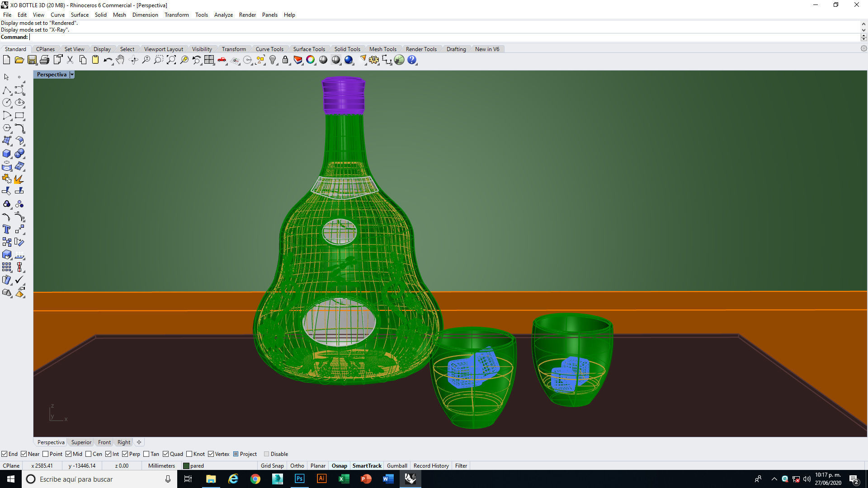868x488 pixels.
Task: Open Photoshop from the Windows taskbar
Action: click(x=299, y=479)
